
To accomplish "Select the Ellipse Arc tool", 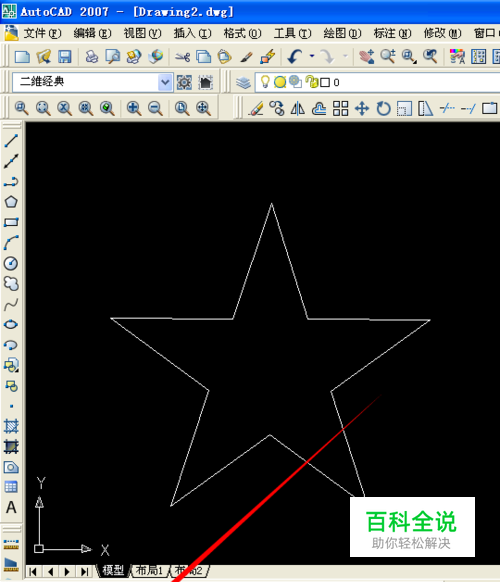I will tap(11, 345).
